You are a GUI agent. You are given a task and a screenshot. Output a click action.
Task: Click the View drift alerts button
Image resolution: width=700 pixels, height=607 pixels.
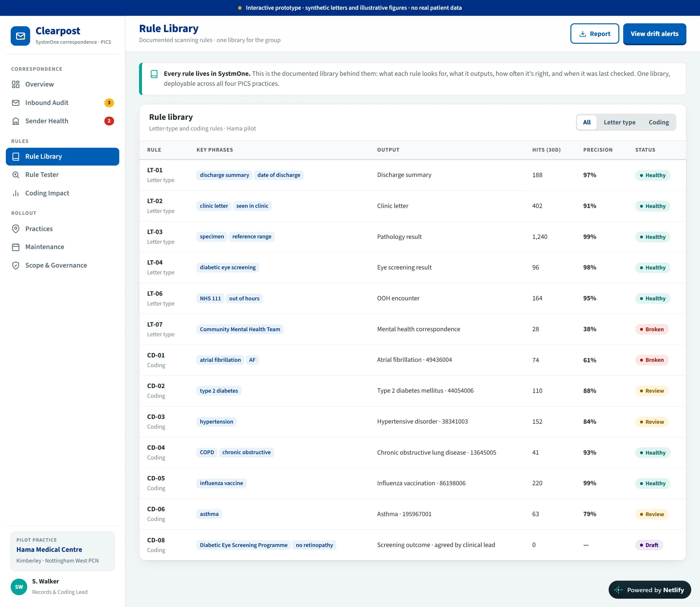[x=655, y=34]
